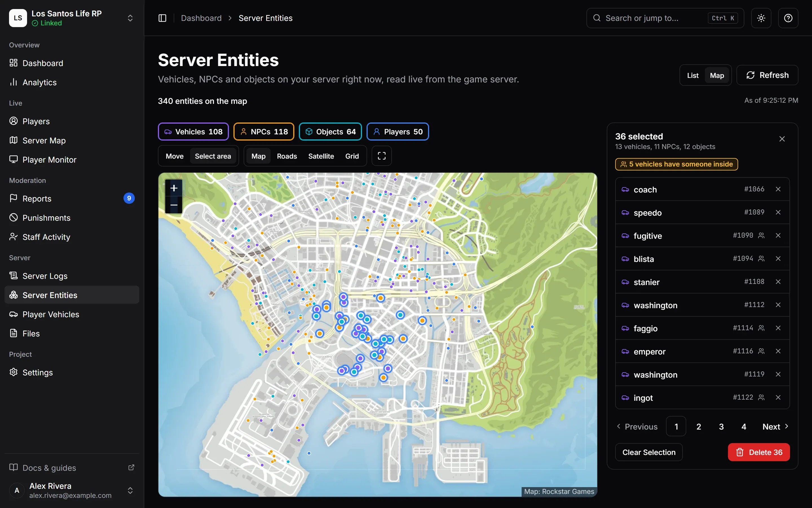
Task: Click occupants icon on emperor row
Action: point(761,351)
